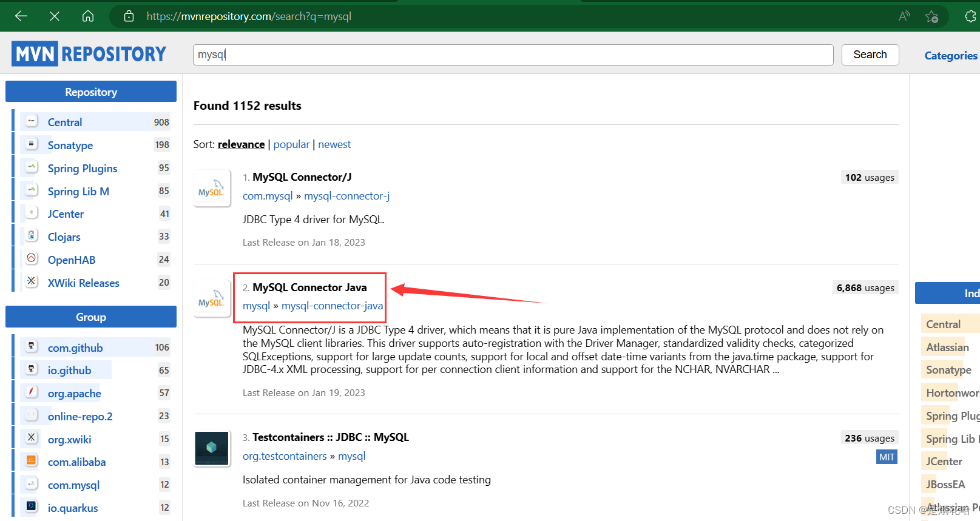
Task: Sort results by popular
Action: [x=291, y=144]
